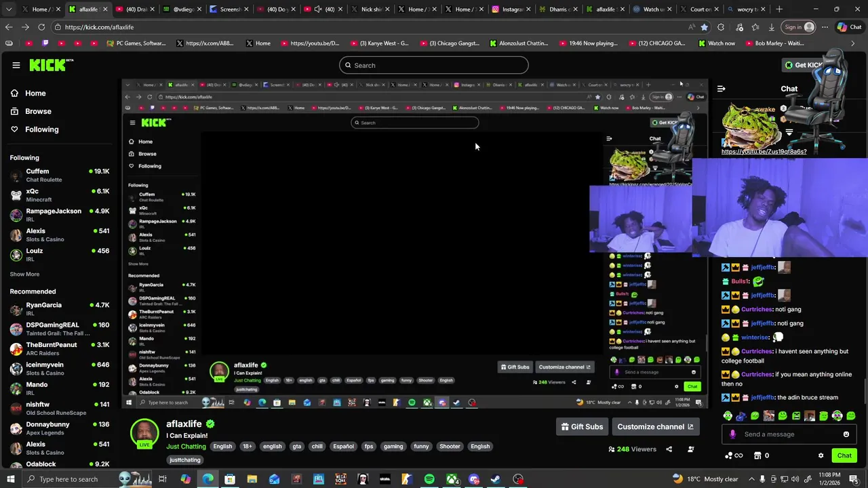
Task: Click the Kick logo
Action: click(51, 65)
